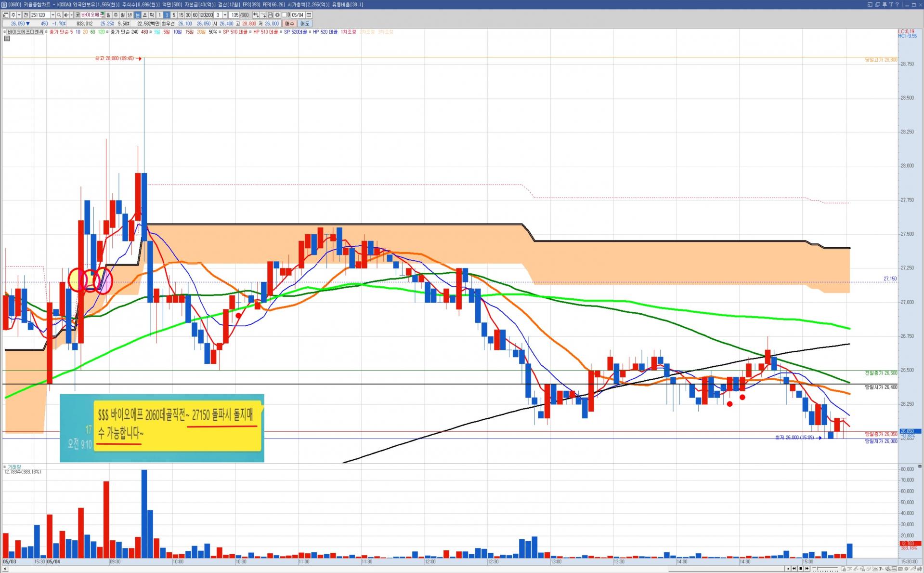This screenshot has width=924, height=573.
Task: Click the scroll-right arrow before rewind button
Action: tap(788, 569)
